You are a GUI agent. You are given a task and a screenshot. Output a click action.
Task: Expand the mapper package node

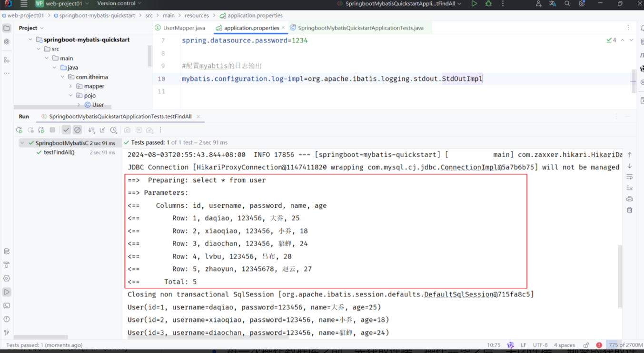point(70,86)
